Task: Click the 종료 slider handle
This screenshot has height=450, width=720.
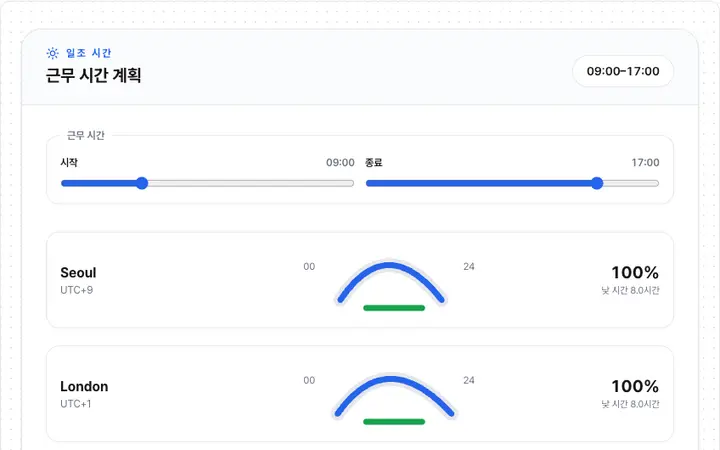Action: tap(596, 183)
